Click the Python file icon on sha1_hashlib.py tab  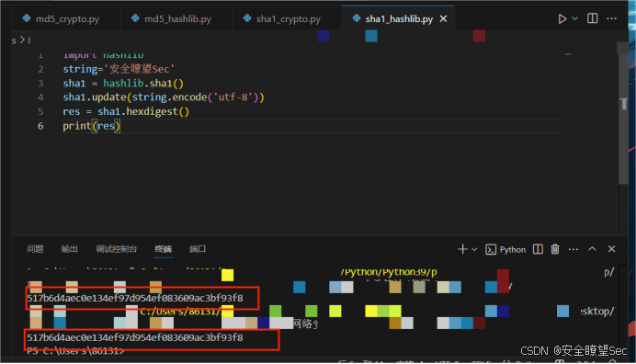357,18
